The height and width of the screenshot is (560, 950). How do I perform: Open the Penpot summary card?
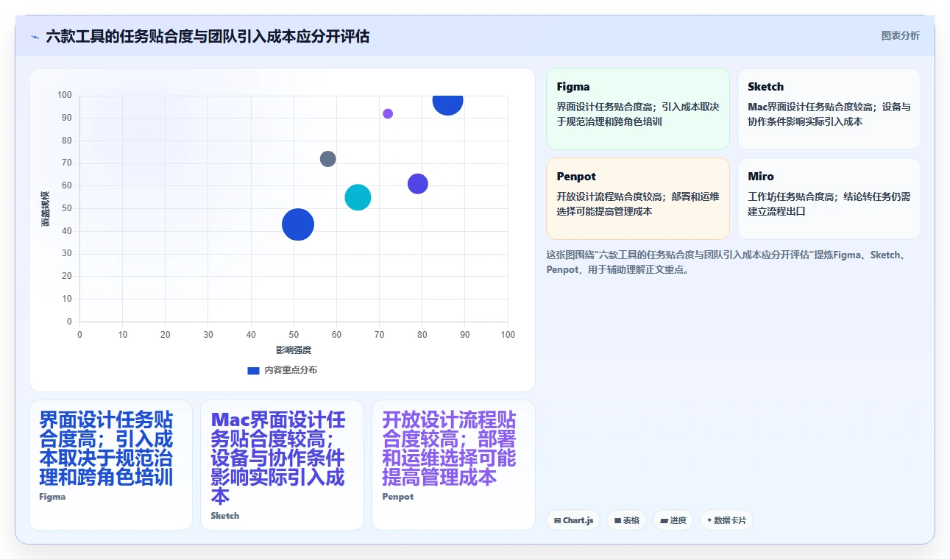point(638,199)
